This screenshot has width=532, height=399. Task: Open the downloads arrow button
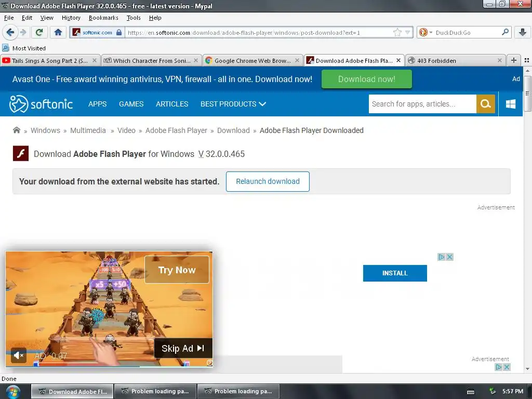pyautogui.click(x=523, y=32)
